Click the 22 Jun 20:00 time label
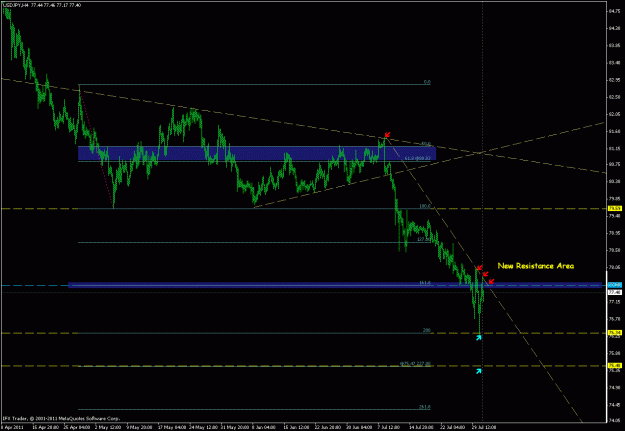The width and height of the screenshot is (625, 431). click(326, 426)
